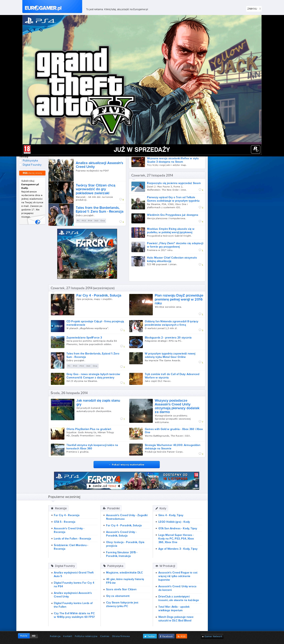Select the PS4 platform tag under Borderlands review
This screenshot has height=644, width=284.
click(90, 221)
